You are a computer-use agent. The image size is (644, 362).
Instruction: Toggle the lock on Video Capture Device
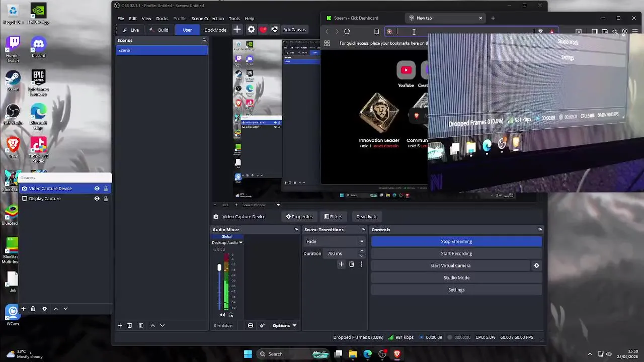105,189
